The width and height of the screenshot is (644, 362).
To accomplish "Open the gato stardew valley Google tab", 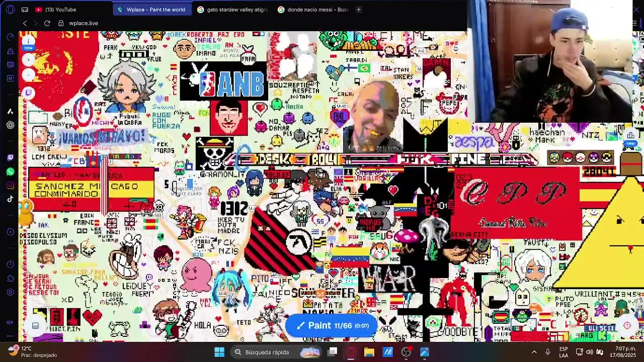I will pos(233,10).
